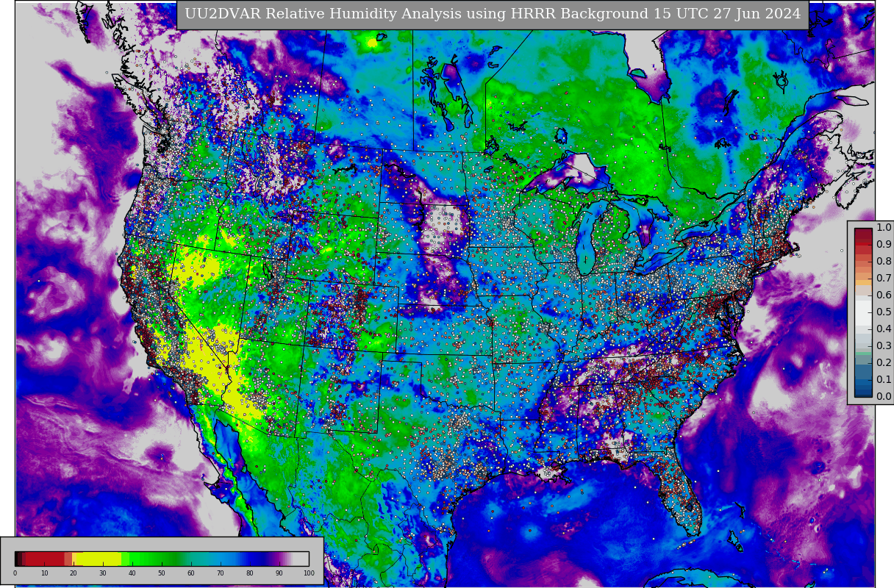Select the 0.0 label on right colorbar
Image resolution: width=894 pixels, height=588 pixels.
click(884, 397)
